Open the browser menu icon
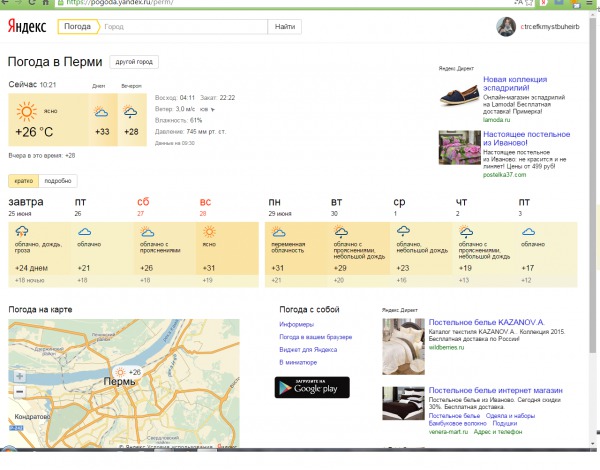This screenshot has height=470, width=600. pyautogui.click(x=589, y=2)
